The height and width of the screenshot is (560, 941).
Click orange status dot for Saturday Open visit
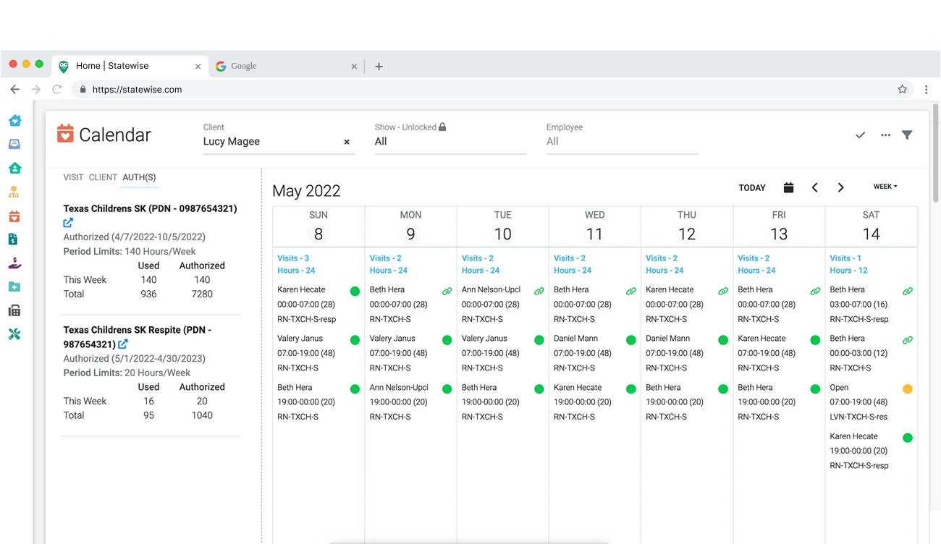coord(908,389)
